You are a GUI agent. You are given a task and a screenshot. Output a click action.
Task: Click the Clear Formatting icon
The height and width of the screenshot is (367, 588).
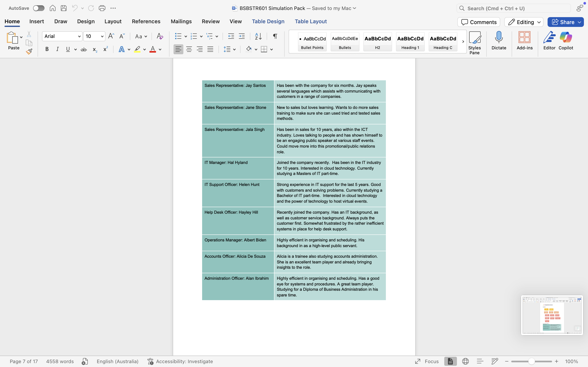click(x=160, y=36)
